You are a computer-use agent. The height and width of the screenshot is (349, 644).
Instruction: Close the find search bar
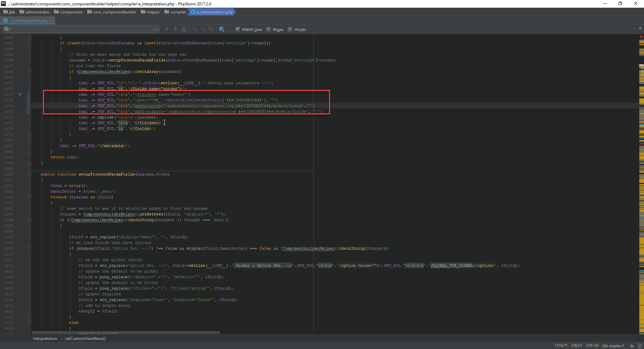point(640,28)
